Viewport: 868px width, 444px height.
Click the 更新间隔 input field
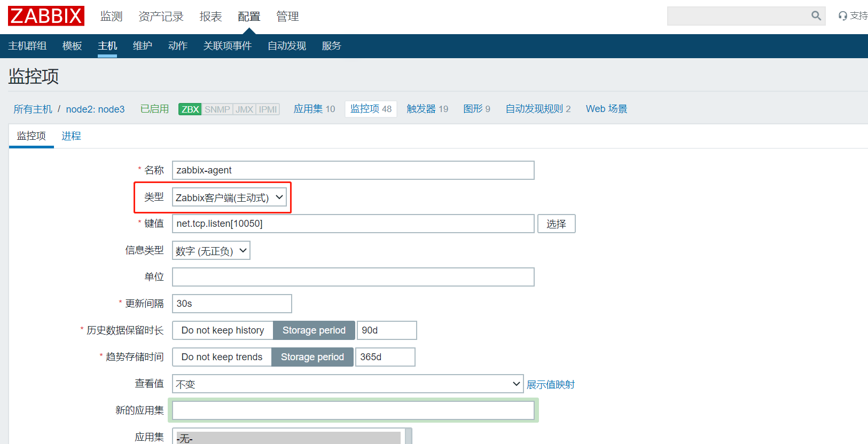(x=232, y=304)
